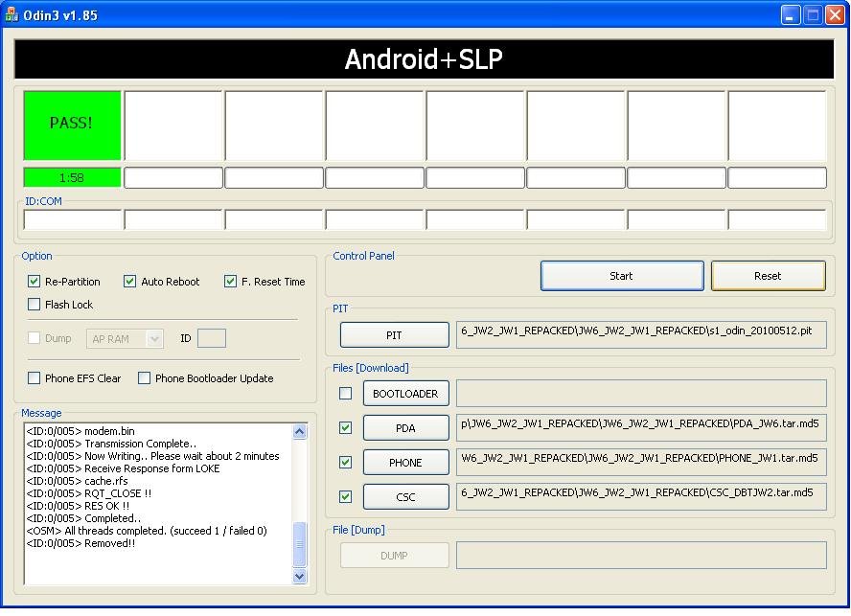Screen dimensions: 851x616
Task: Select the 'Transmission Complete..' log line
Action: pyautogui.click(x=111, y=444)
